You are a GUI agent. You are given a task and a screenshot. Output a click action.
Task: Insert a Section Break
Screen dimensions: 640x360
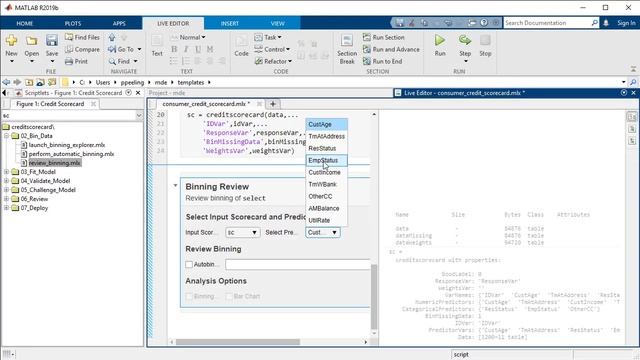point(347,49)
